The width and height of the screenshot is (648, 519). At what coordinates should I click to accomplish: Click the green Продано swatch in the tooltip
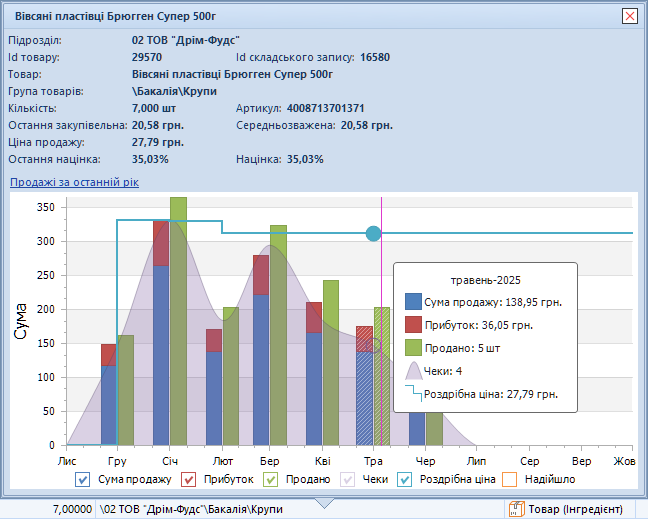coord(414,347)
